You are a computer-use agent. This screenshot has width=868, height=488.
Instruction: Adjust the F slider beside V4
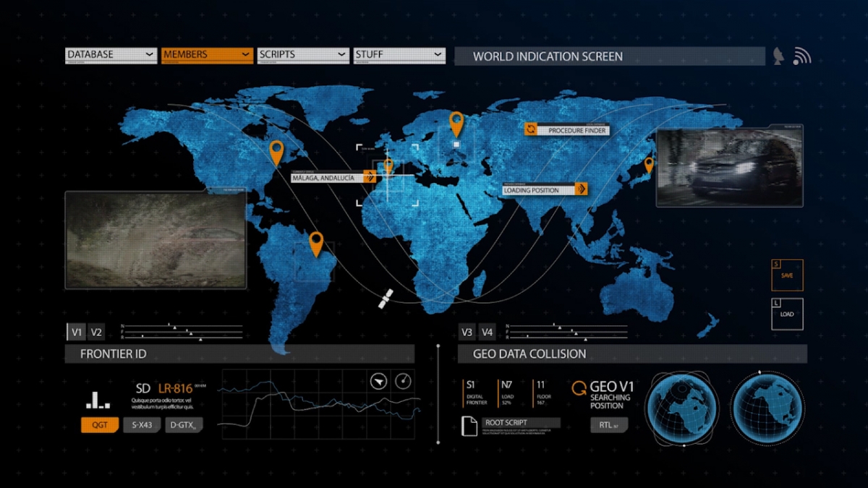[569, 332]
